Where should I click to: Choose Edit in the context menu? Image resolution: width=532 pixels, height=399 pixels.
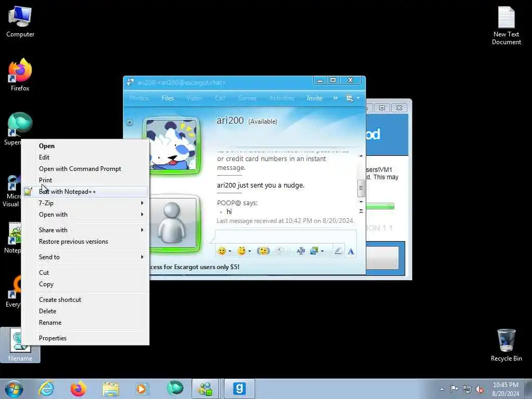(x=85, y=157)
